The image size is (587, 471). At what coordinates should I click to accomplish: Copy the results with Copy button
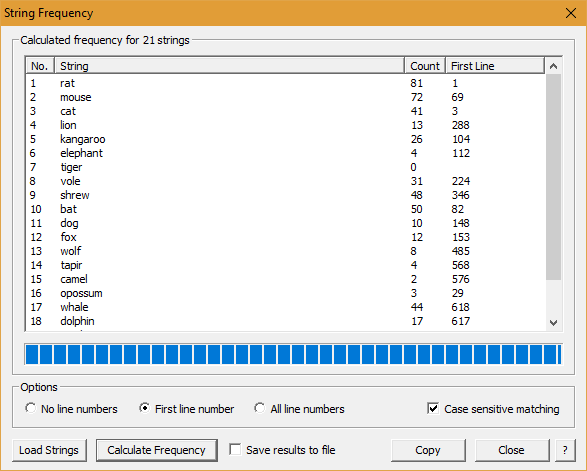pos(428,450)
